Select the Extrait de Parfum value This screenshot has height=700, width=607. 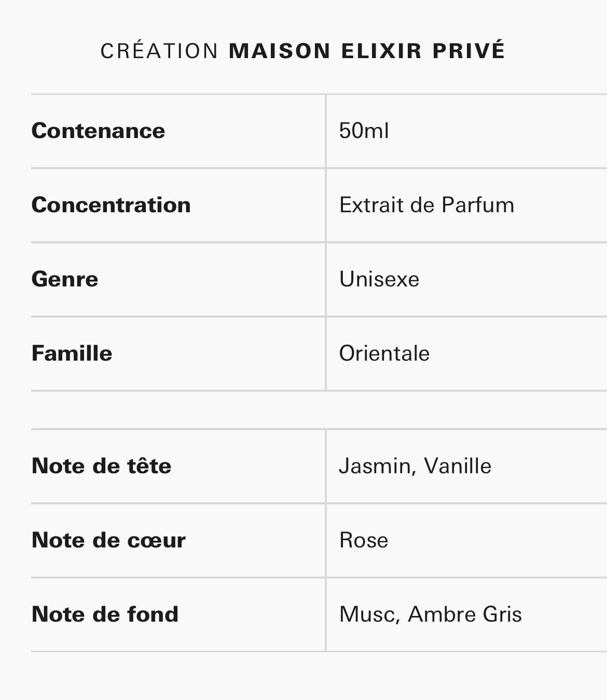tap(426, 205)
